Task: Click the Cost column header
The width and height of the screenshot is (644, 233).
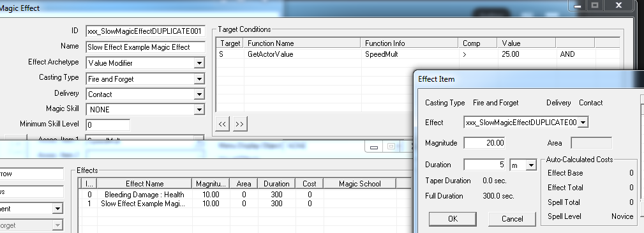Action: pos(310,184)
